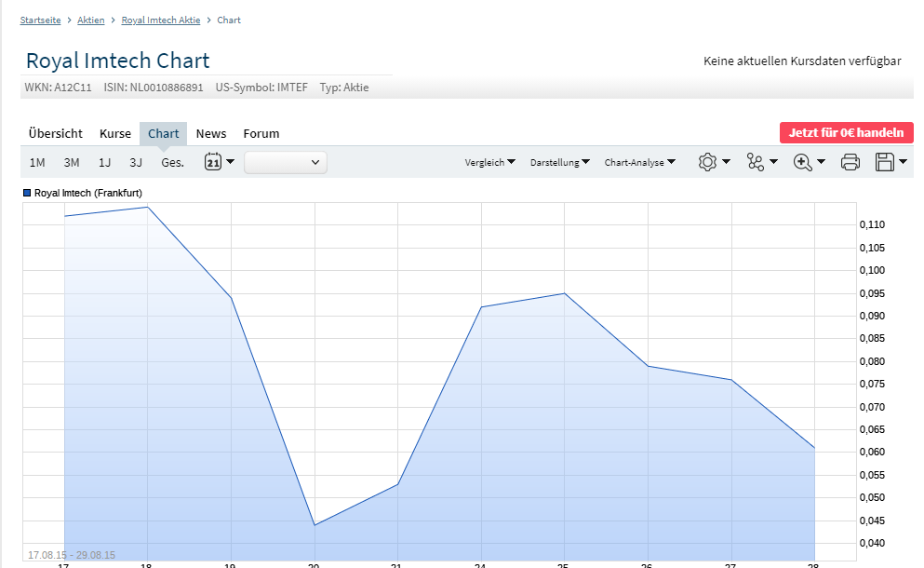Select the 3J time range
The height and width of the screenshot is (568, 924).
[x=136, y=162]
